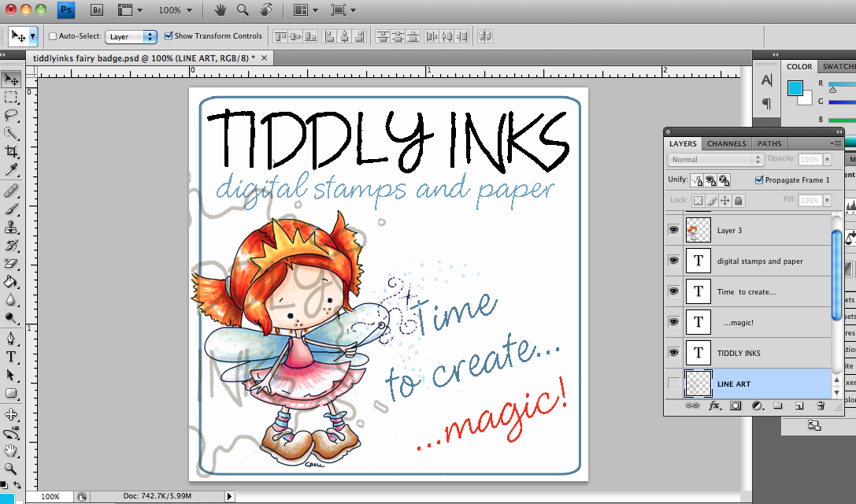Image resolution: width=856 pixels, height=504 pixels.
Task: Show the LINE ART layer
Action: (673, 384)
